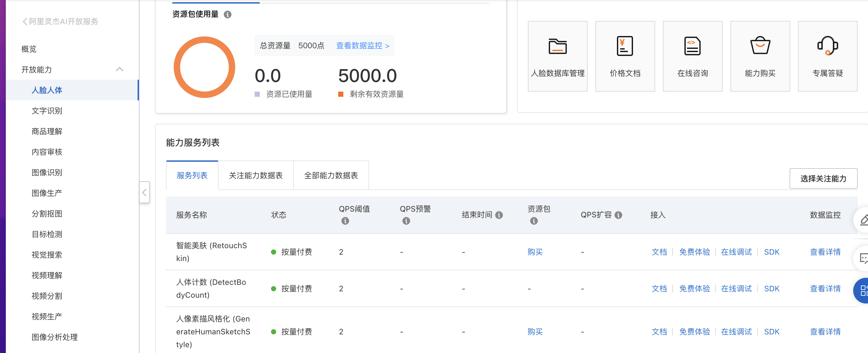Click info icon under QPS阈值 header

[x=345, y=221]
